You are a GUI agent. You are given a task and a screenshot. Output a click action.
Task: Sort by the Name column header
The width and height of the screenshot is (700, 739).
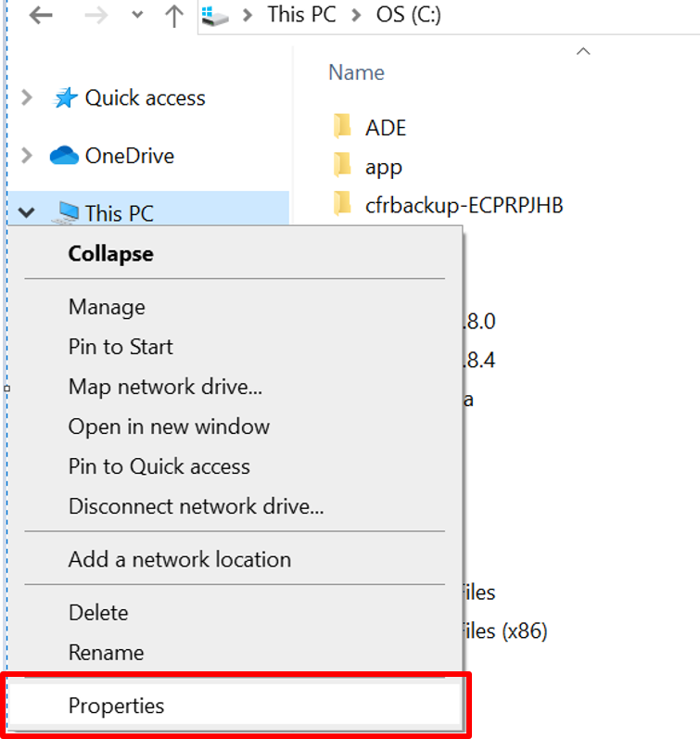[x=356, y=72]
